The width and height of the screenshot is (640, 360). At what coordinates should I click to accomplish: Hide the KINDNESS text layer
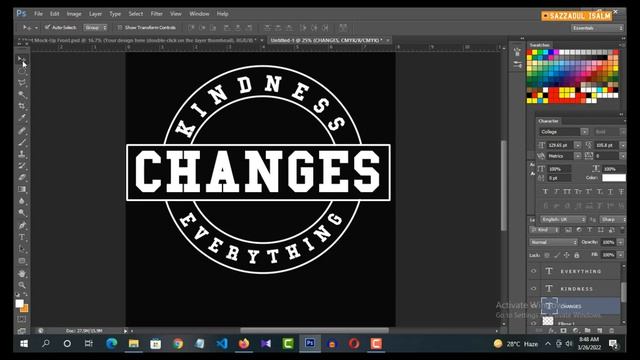click(x=533, y=289)
